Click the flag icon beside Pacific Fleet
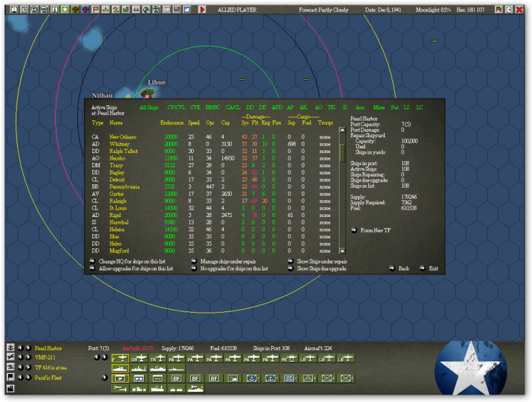Screen dimensions: 532x402 click(x=11, y=377)
